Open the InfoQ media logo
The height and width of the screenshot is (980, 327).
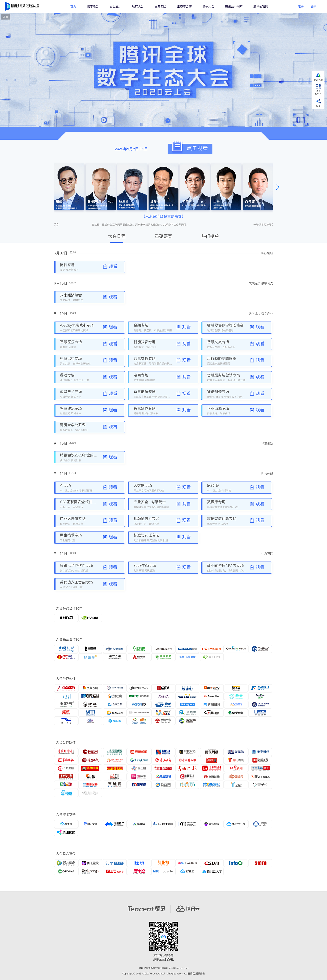tap(236, 863)
